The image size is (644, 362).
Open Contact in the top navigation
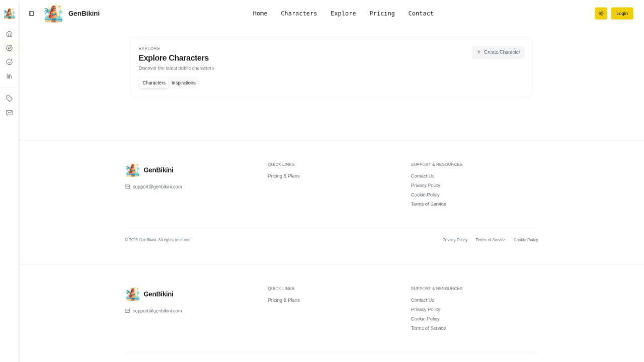coord(421,14)
